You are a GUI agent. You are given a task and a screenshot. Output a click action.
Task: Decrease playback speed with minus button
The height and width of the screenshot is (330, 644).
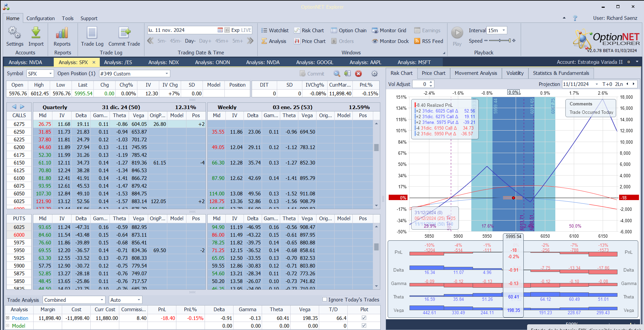coord(486,41)
